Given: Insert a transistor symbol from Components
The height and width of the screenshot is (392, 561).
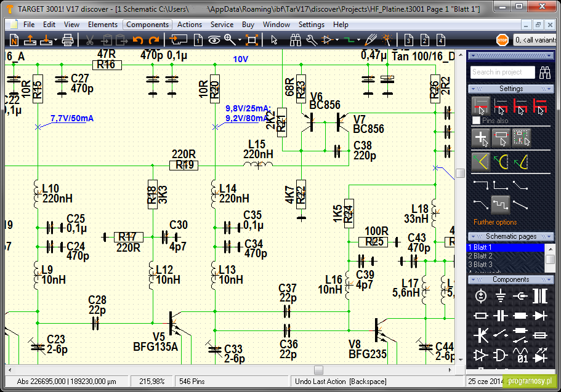Looking at the screenshot, I should coord(480,335).
